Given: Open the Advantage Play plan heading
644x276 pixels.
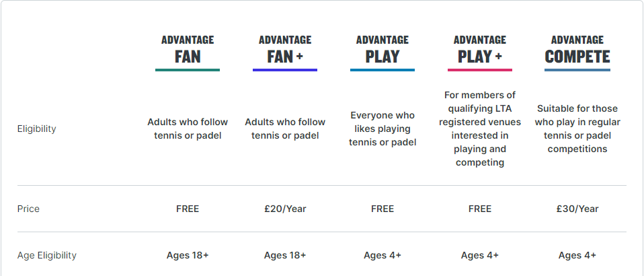Looking at the screenshot, I should (383, 50).
